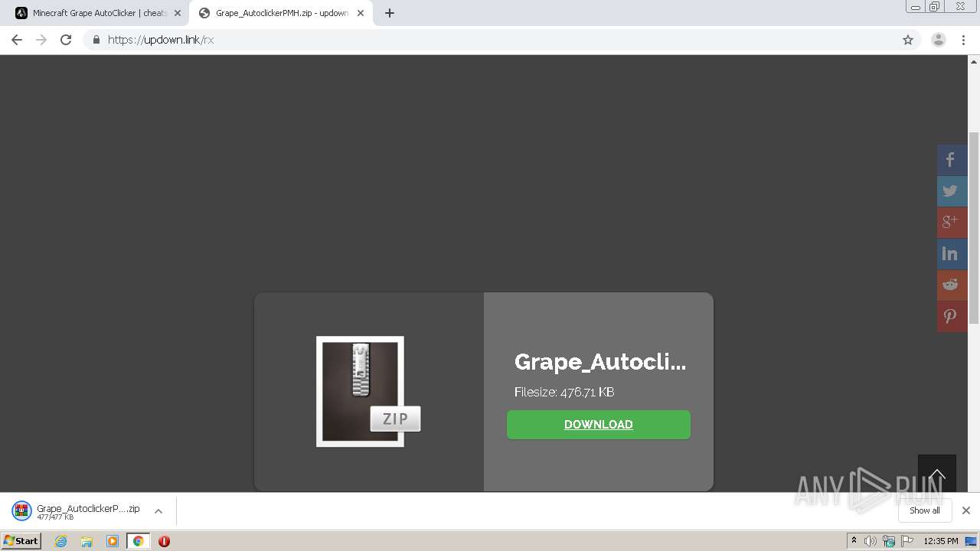Open downloaded Grape_AutoclickerP....zip item

pos(77,511)
